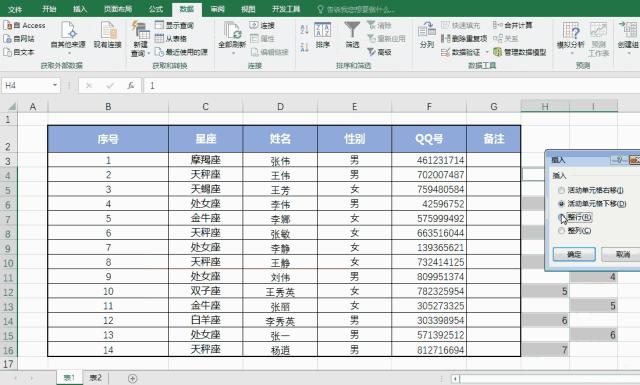
Task: Select 整行 entire row radio option
Action: click(x=561, y=217)
